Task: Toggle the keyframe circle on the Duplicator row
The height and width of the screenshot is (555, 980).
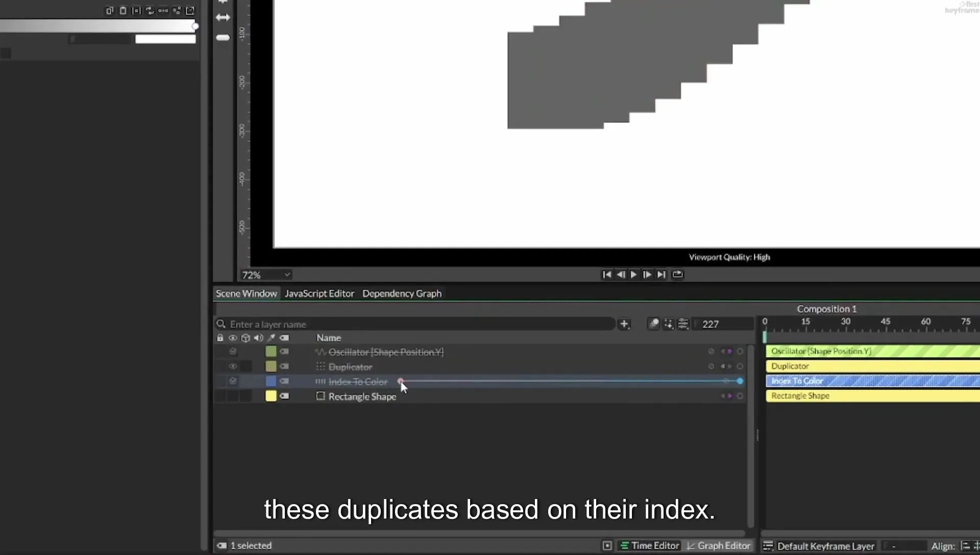Action: [x=740, y=366]
